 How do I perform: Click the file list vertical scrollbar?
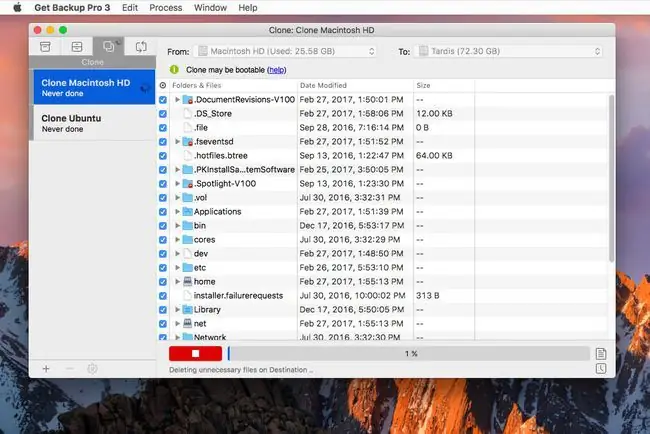[x=611, y=178]
